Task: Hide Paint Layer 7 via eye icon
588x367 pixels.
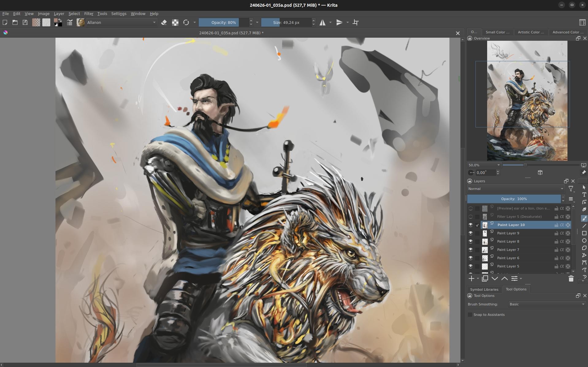Action: [471, 250]
